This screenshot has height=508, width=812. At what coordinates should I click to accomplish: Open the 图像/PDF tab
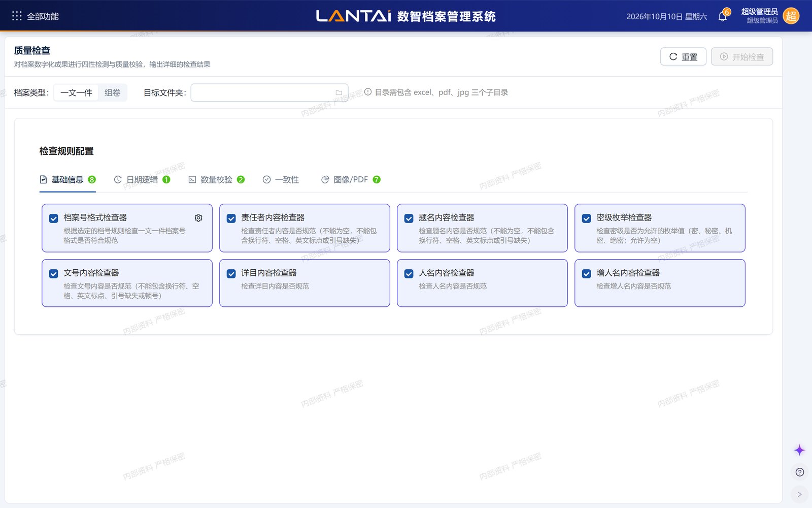click(x=351, y=180)
